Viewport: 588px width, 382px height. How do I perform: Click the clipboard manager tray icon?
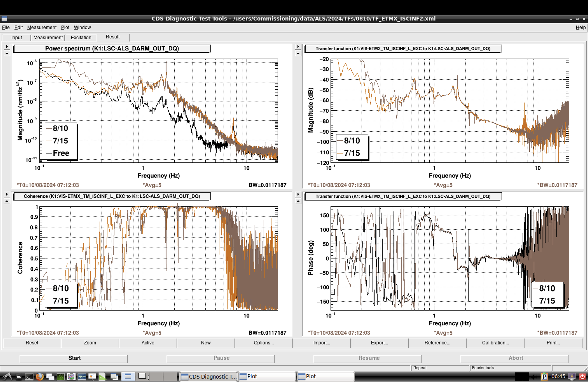[544, 377]
